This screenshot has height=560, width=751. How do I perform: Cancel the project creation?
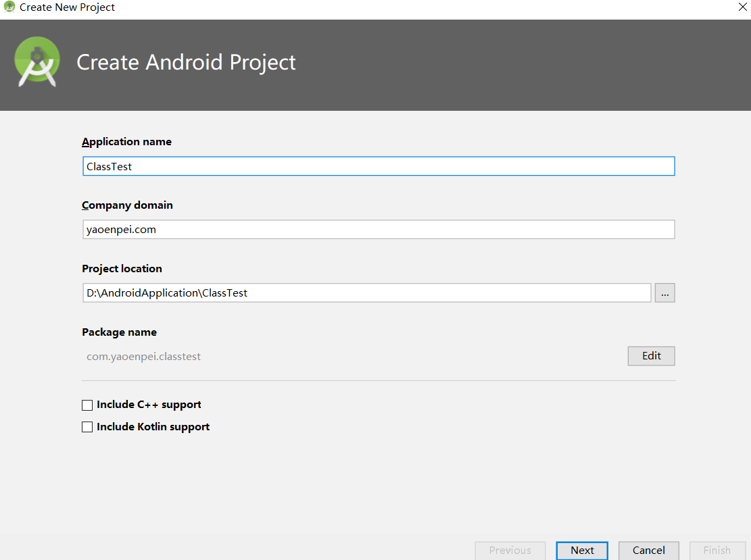click(x=648, y=551)
